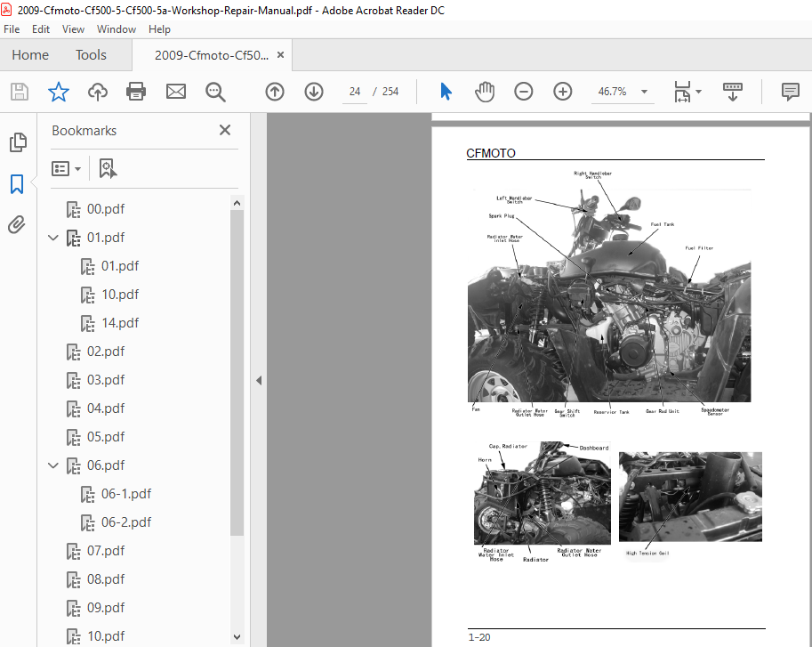
Task: Zoom in with the plus icon
Action: pos(562,92)
